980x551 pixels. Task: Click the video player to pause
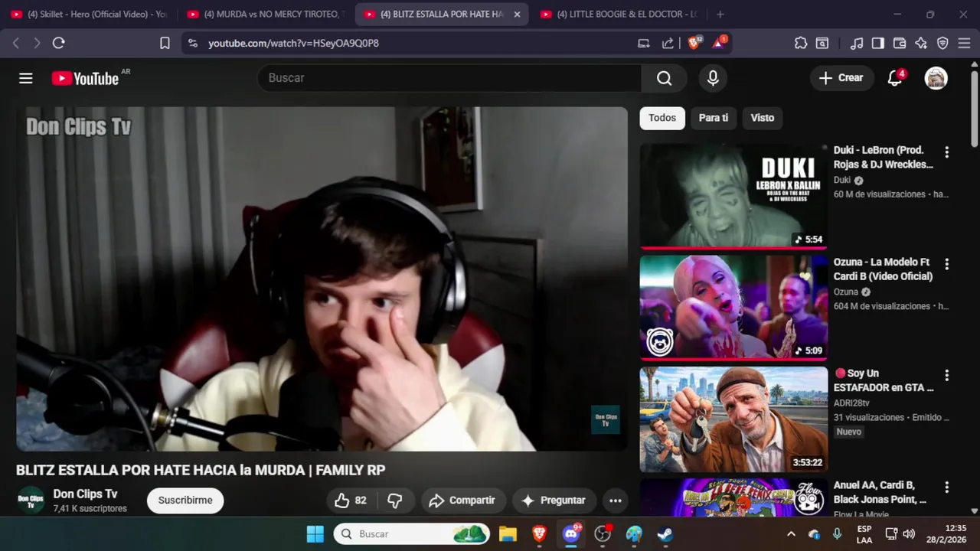coord(322,279)
